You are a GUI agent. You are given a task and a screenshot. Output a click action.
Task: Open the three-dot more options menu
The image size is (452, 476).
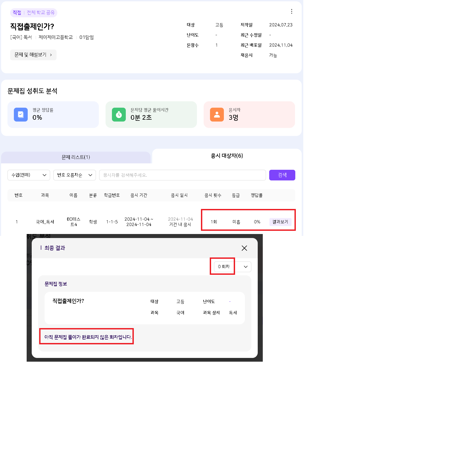tap(292, 11)
